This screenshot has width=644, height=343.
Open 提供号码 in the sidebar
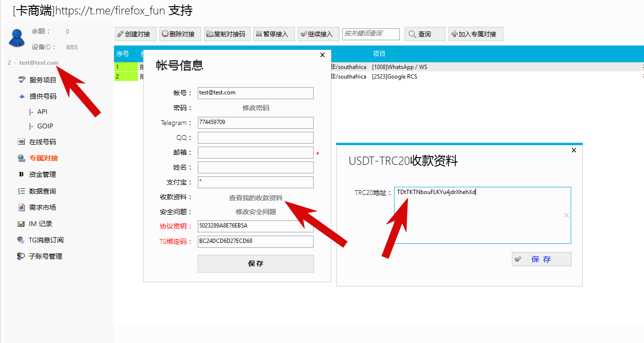coord(43,96)
